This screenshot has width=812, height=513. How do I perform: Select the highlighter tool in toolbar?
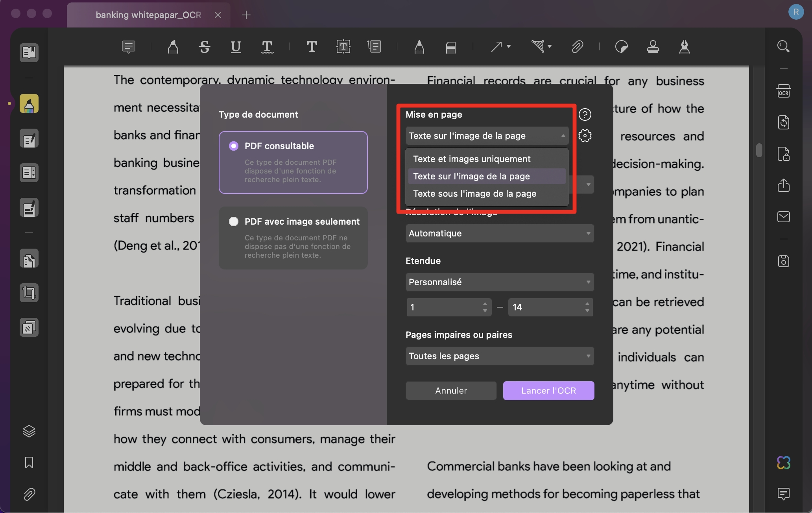coord(173,47)
